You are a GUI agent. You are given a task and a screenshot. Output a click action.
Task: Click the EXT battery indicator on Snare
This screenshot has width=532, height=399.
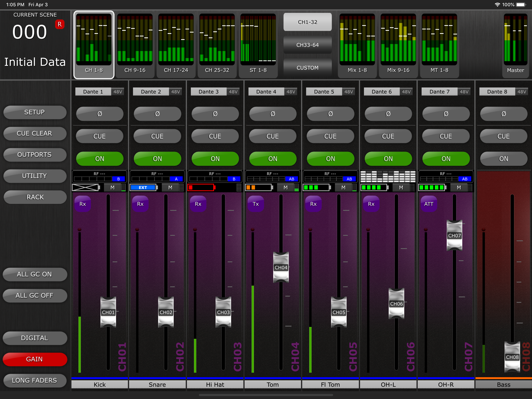(x=144, y=187)
